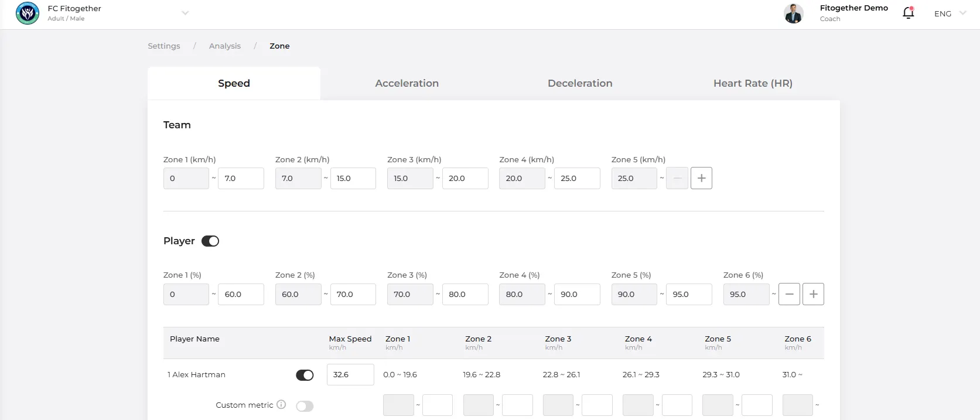The image size is (980, 420).
Task: Select the Deceleration tab
Action: click(580, 83)
